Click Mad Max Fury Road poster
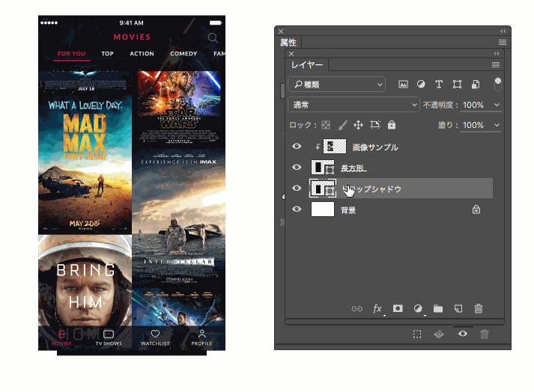The height and width of the screenshot is (392, 534). (85, 165)
